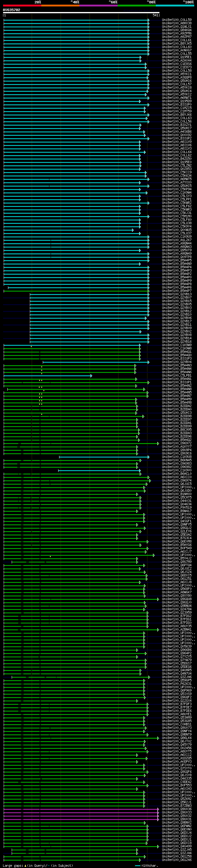Click the magenta alignment bar for UniRef100_Q9U036
The height and width of the screenshot is (868, 197).
(x=81, y=809)
